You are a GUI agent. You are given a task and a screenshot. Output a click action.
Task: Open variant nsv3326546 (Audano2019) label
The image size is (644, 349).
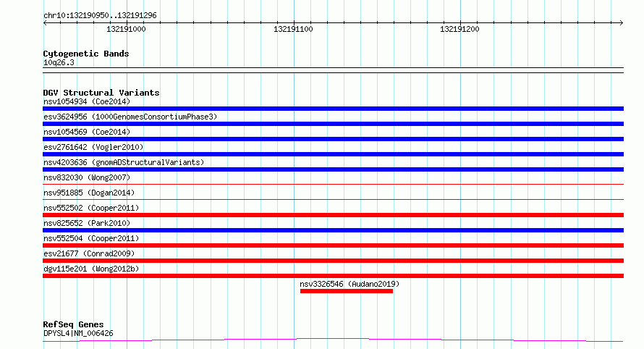coord(349,284)
